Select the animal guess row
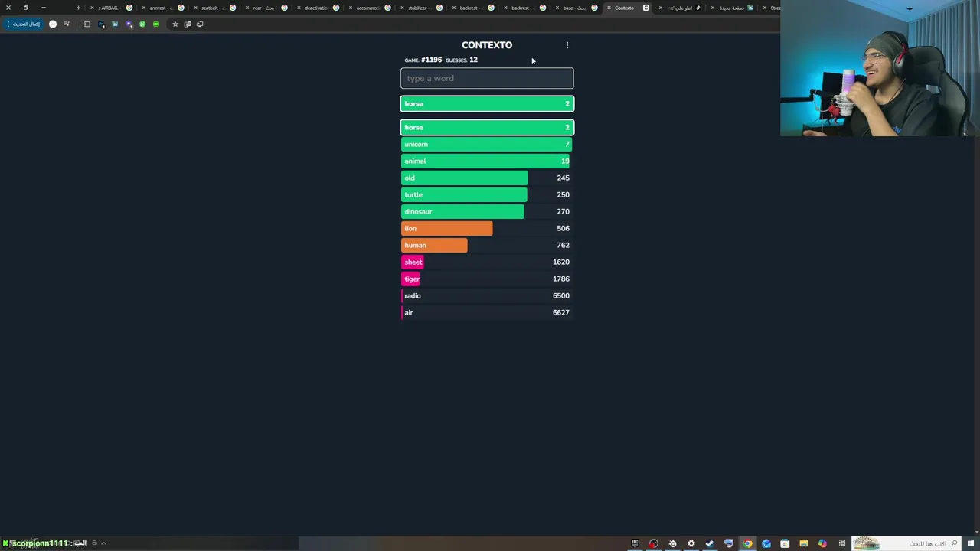980x551 pixels. tap(487, 161)
